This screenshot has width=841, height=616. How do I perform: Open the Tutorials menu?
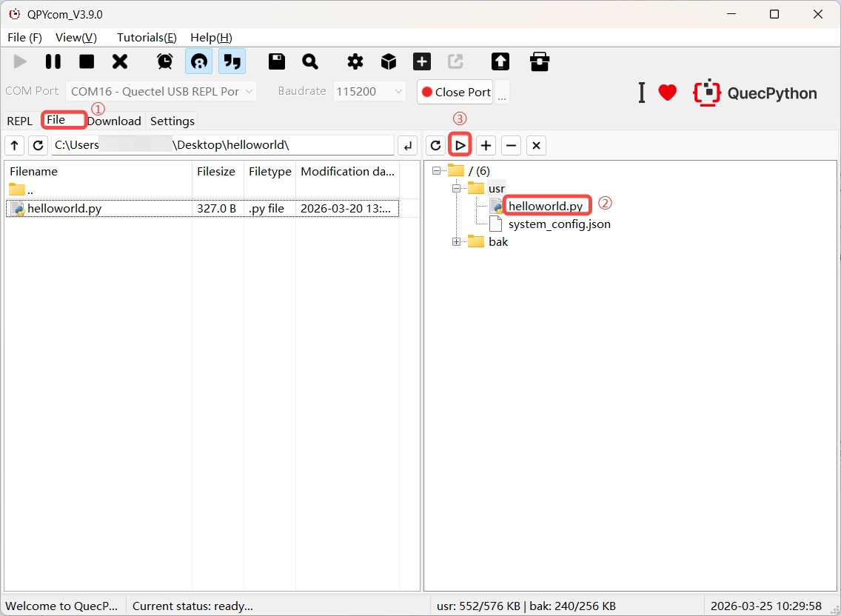(147, 37)
